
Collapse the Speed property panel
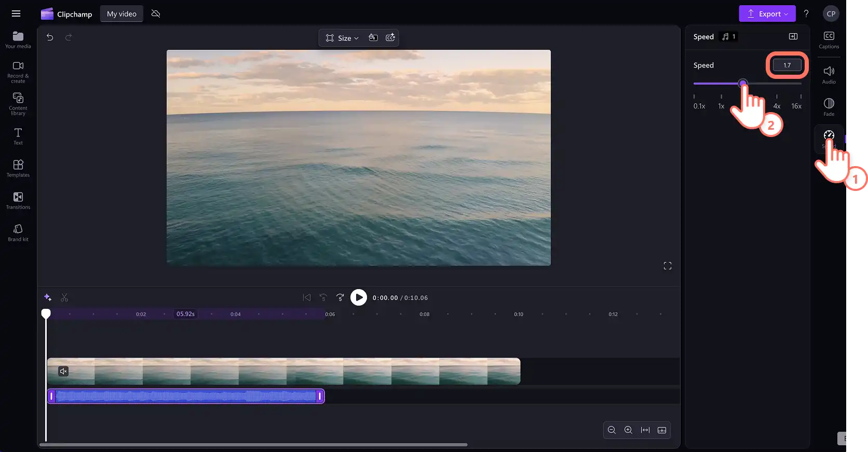tap(793, 36)
